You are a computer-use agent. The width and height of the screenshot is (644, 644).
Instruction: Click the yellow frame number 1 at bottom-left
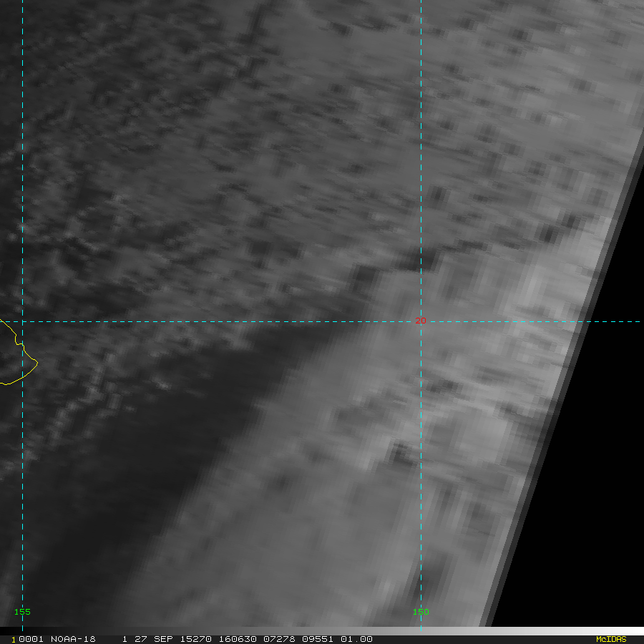(x=13, y=640)
